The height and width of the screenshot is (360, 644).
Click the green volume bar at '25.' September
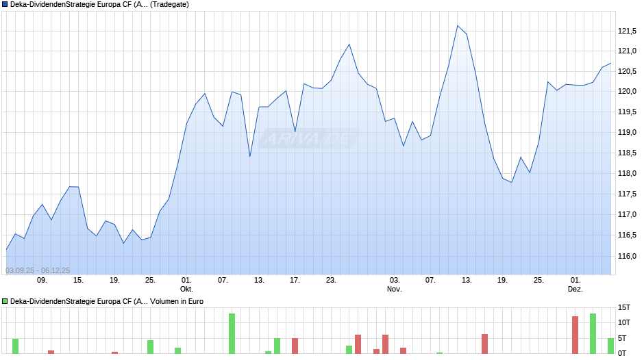tap(150, 347)
